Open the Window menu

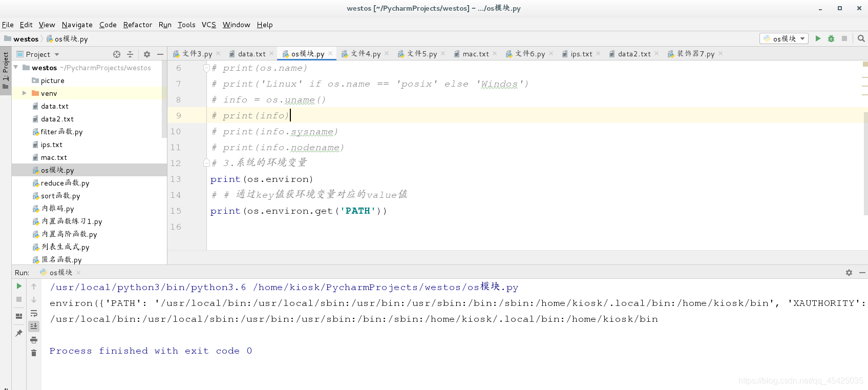(236, 25)
